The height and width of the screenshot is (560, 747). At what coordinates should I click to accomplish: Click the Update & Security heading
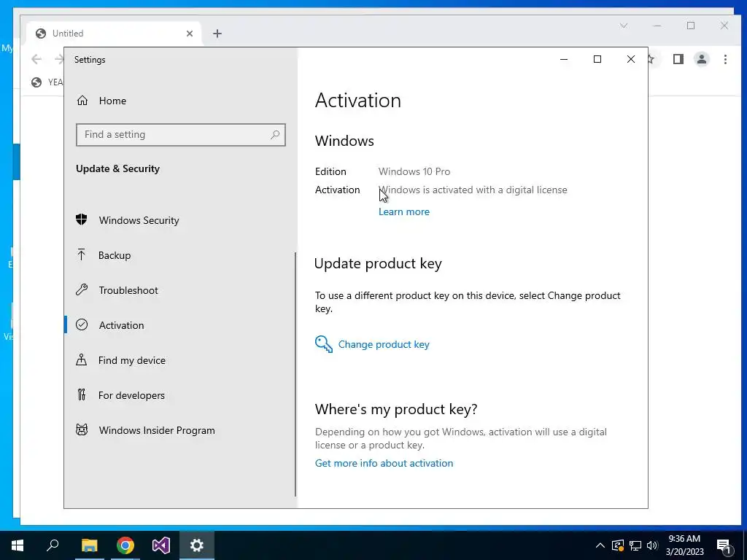point(117,168)
